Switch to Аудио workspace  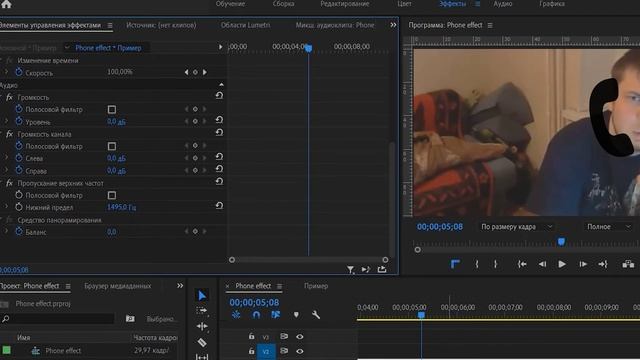point(503,4)
